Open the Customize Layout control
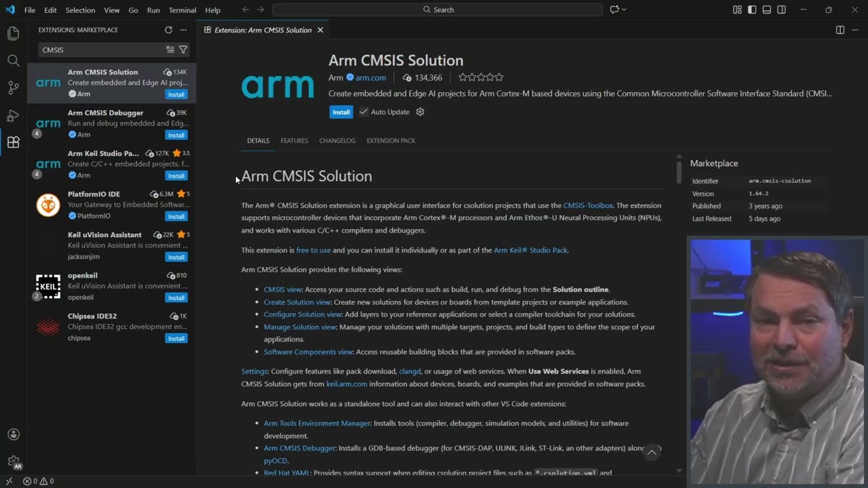The width and height of the screenshot is (868, 488). 737,9
